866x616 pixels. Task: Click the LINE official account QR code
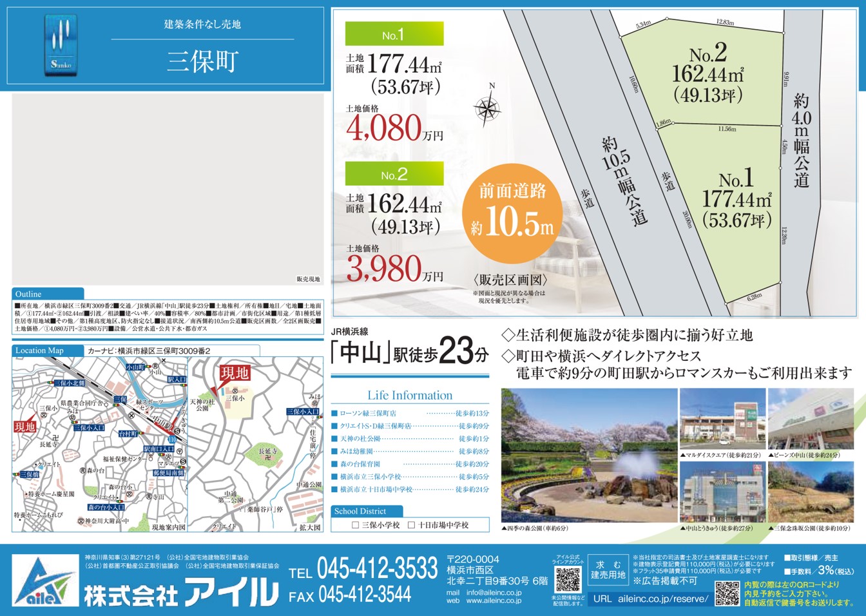[x=568, y=580]
